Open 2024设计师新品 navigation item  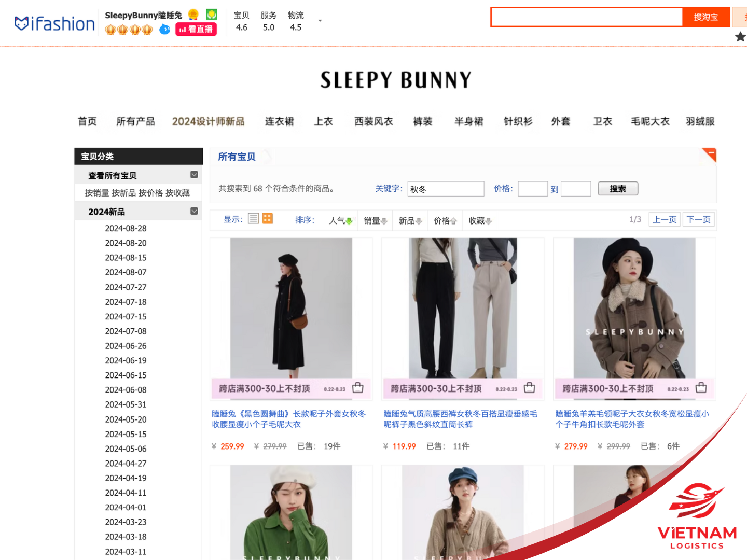pyautogui.click(x=209, y=121)
